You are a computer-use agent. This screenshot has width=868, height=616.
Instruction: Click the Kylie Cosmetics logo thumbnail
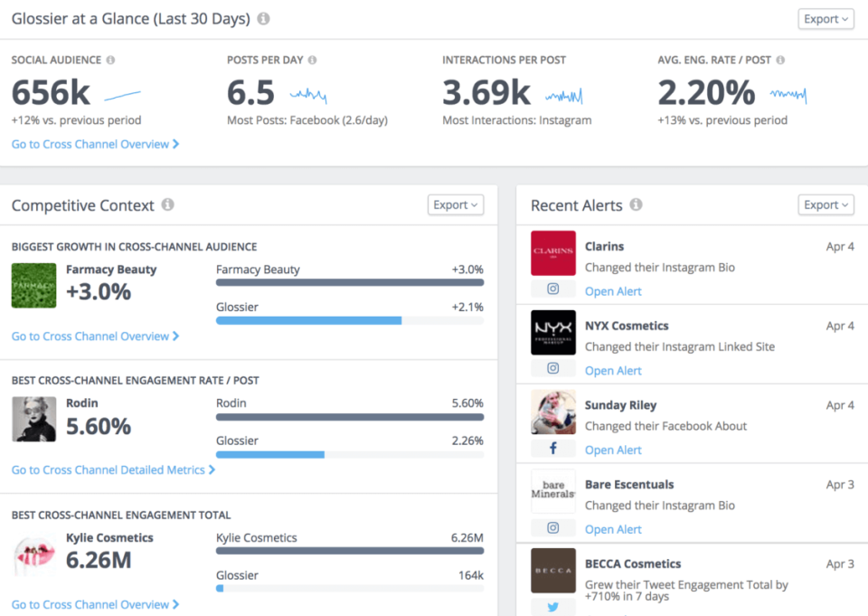(x=33, y=554)
